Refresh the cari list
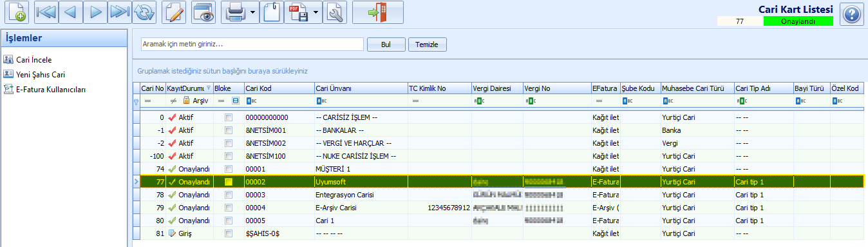This screenshot has width=868, height=247. click(144, 12)
